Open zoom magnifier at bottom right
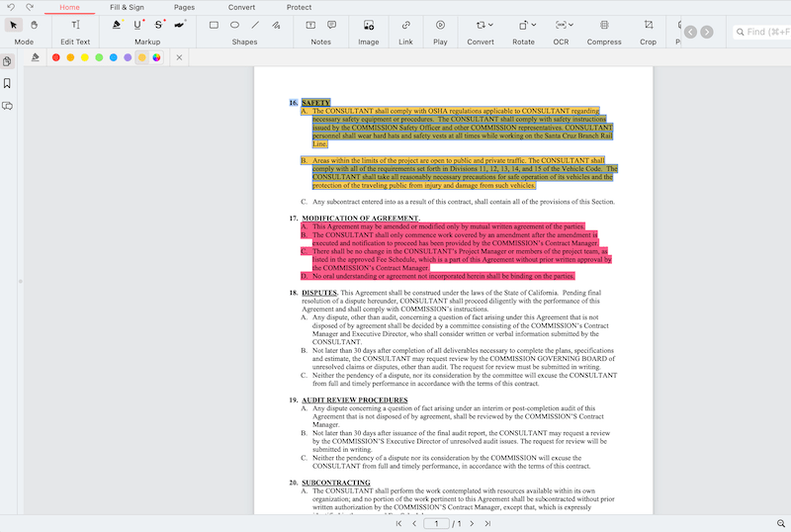The width and height of the screenshot is (791, 532). coord(781,523)
